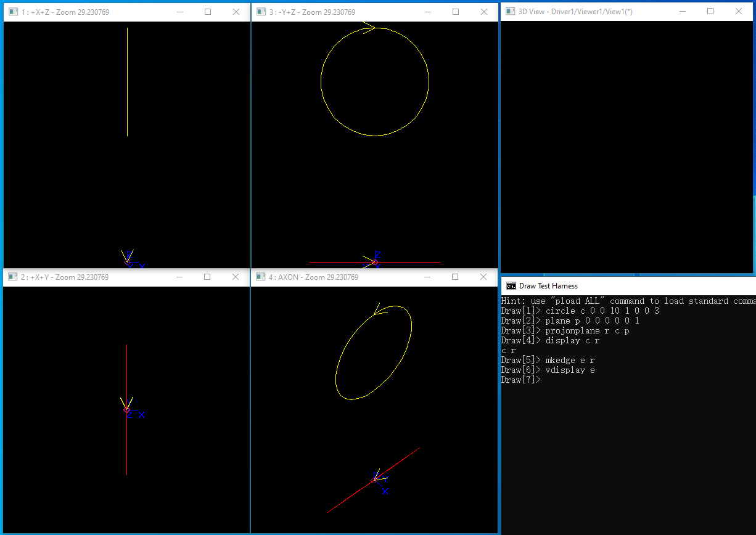Click the +X+Y view window icon
This screenshot has width=756, height=535.
click(13, 277)
